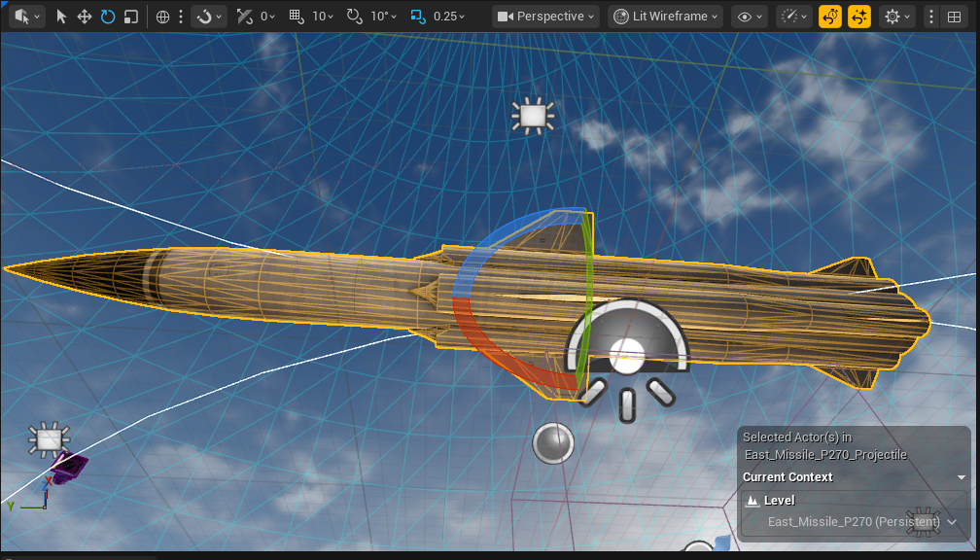Screen dimensions: 980x560
Task: Open the Lit Wireframe view mode dropdown
Action: [664, 16]
